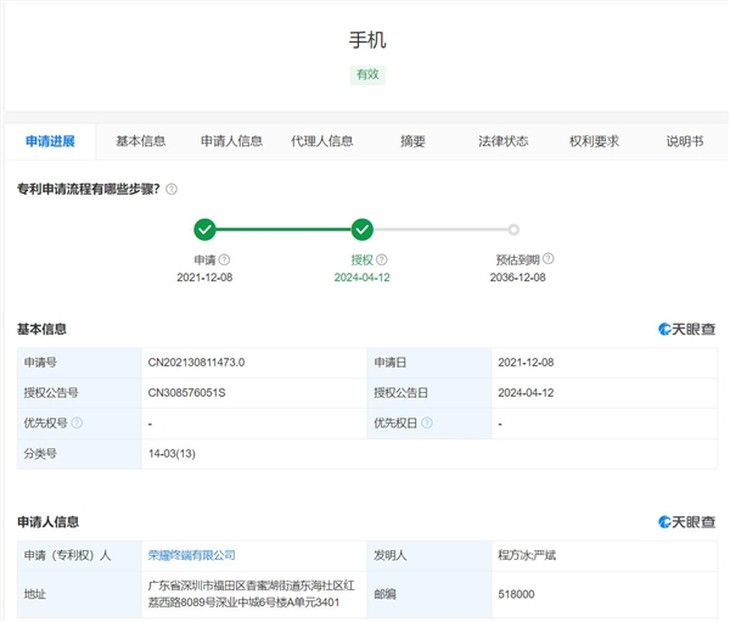Open 荣耀终端有限公司 company link
Image resolution: width=730 pixels, height=622 pixels.
(x=191, y=555)
